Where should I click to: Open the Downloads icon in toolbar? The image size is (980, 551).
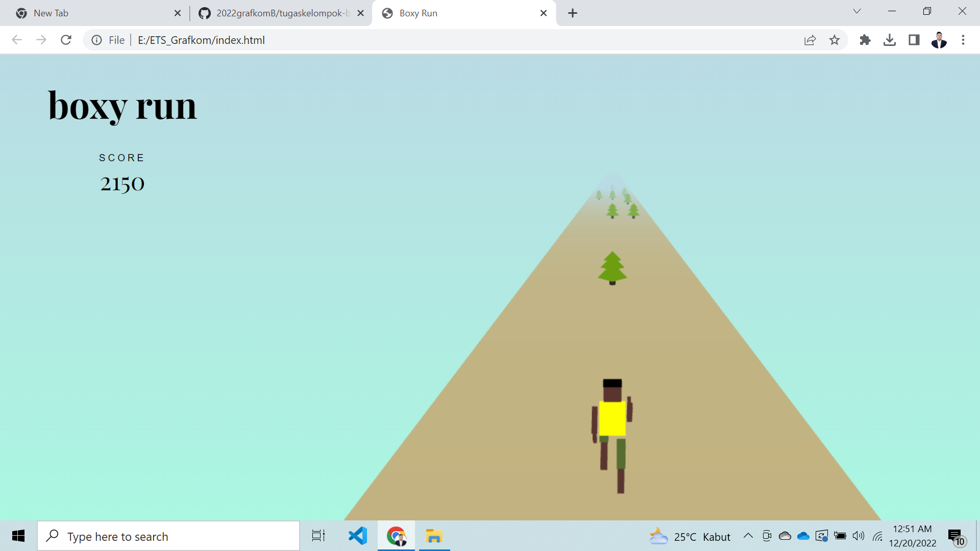tap(890, 40)
